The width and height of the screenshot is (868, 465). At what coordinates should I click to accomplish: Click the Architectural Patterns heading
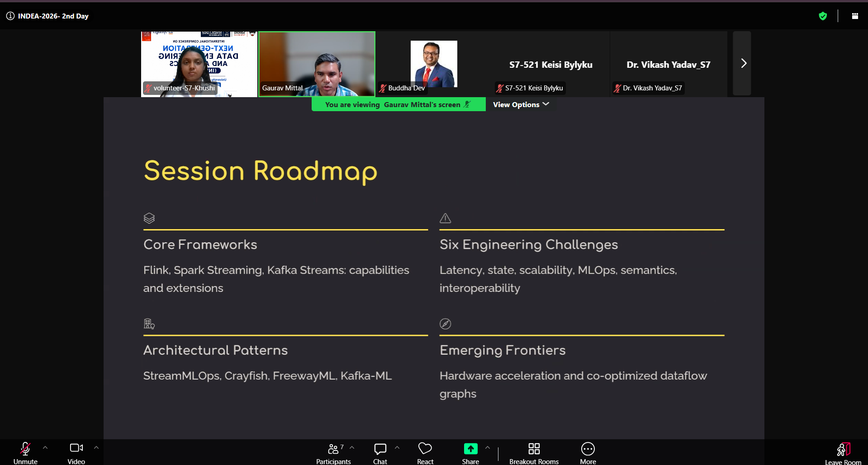(x=215, y=350)
